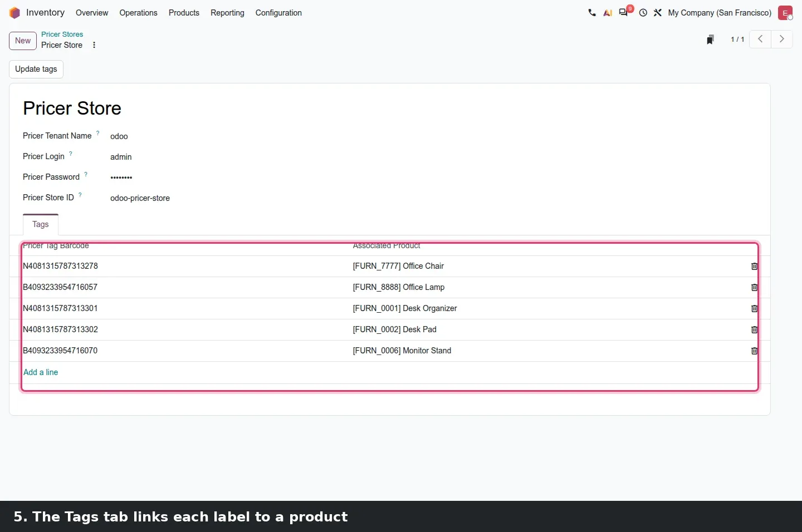Open the Pricer Stores breadcrumb link
The height and width of the screenshot is (532, 802).
[x=62, y=35]
